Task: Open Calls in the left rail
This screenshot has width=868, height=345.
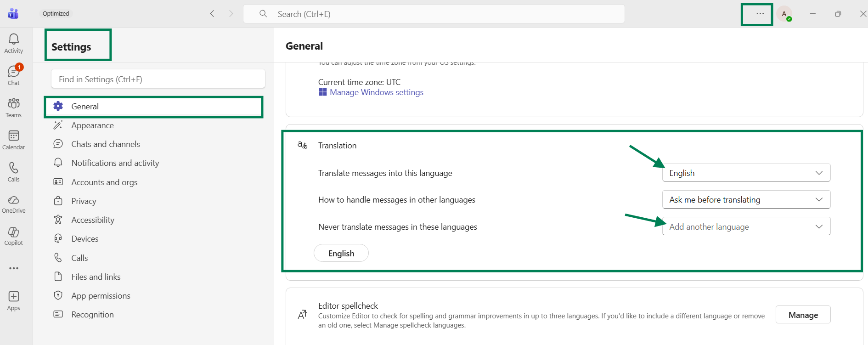Action: pyautogui.click(x=14, y=172)
